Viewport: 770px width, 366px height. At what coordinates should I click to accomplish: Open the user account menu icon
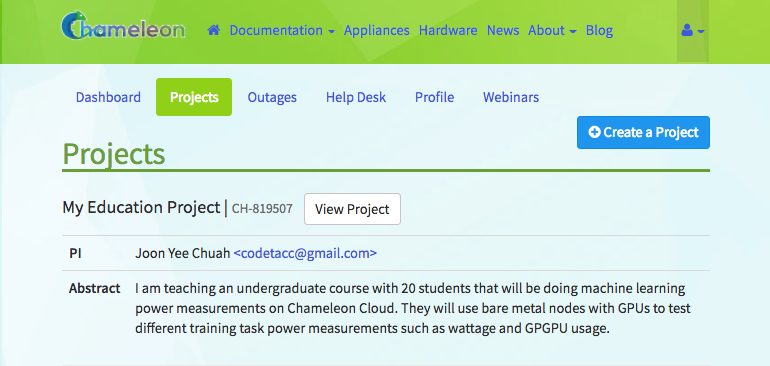coord(693,31)
